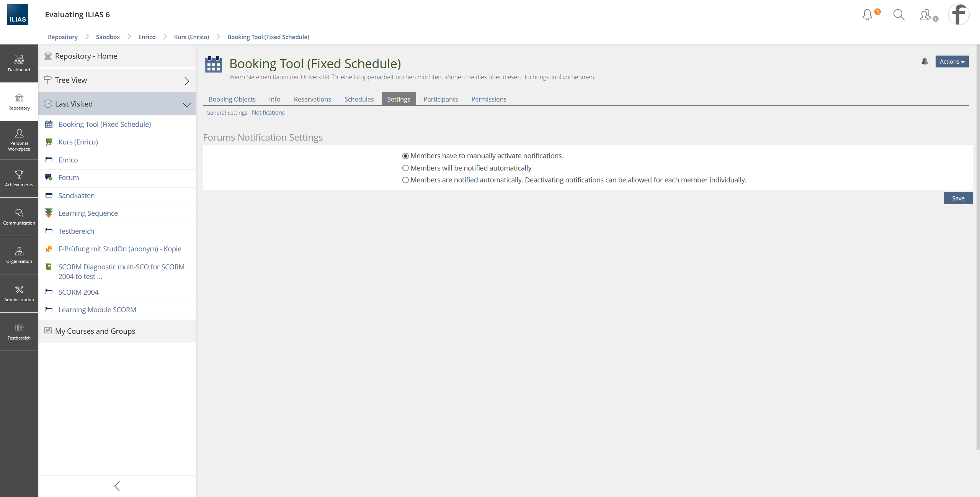Open Communication in the sidebar
Viewport: 980px width, 497px height.
[19, 217]
